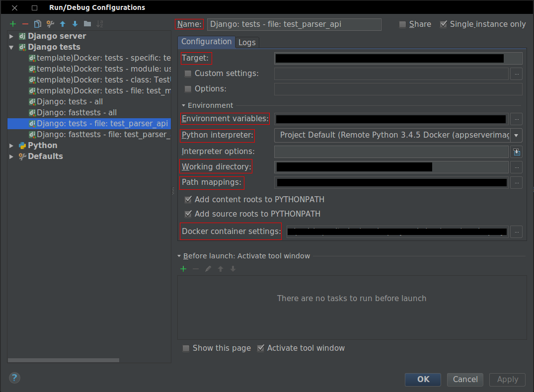Click the horizontal scrollbar in configurations tree
This screenshot has height=392, width=534.
click(64, 360)
